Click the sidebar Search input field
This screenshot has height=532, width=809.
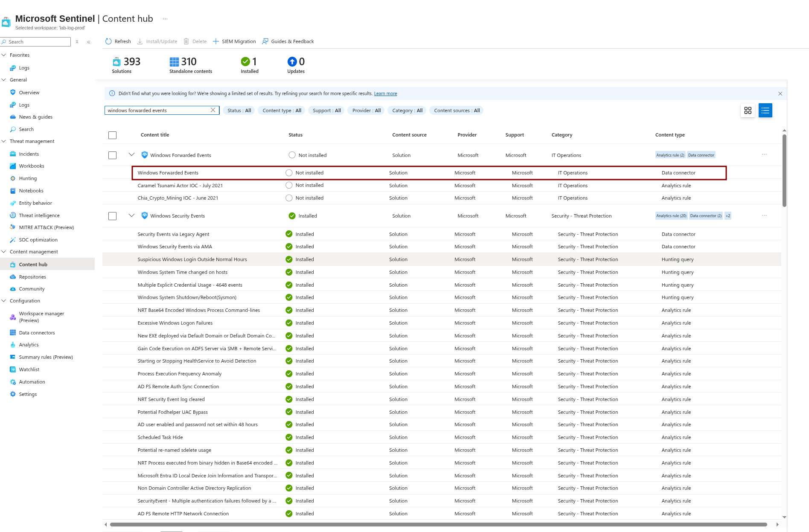36,42
